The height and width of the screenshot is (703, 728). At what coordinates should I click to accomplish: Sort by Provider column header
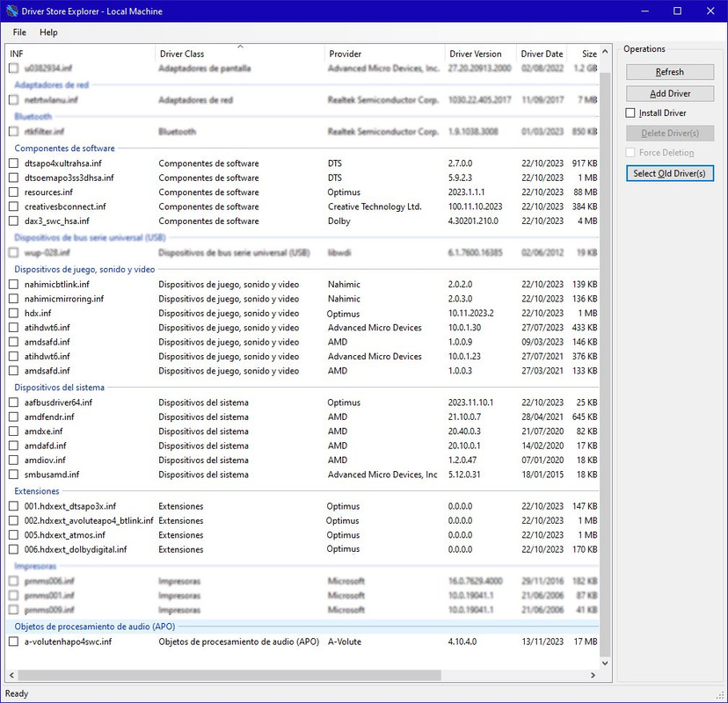pyautogui.click(x=384, y=54)
